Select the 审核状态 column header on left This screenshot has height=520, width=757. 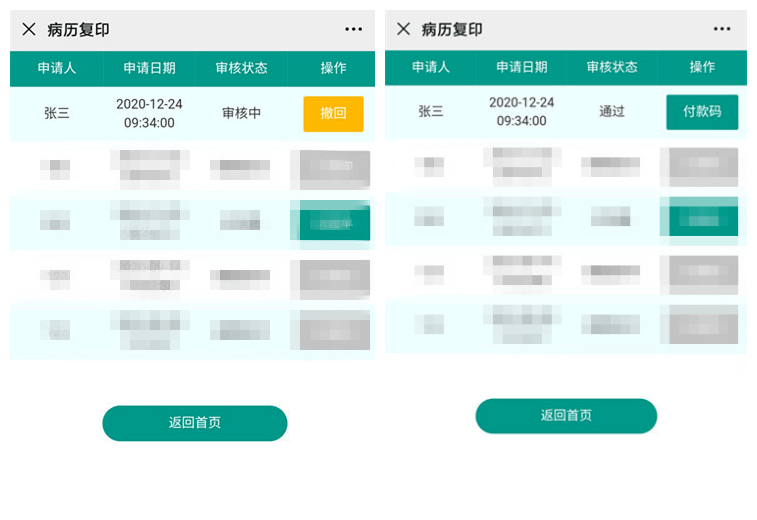[x=241, y=68]
